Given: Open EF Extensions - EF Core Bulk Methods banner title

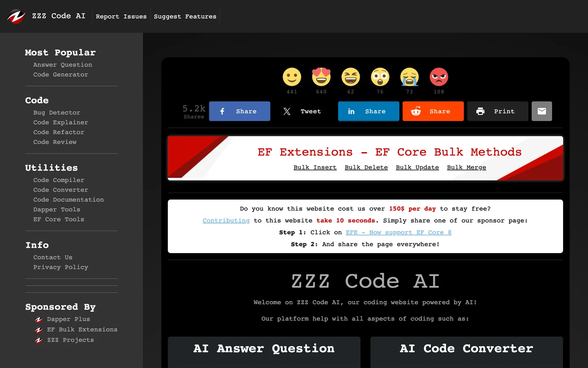Looking at the screenshot, I should (x=390, y=152).
